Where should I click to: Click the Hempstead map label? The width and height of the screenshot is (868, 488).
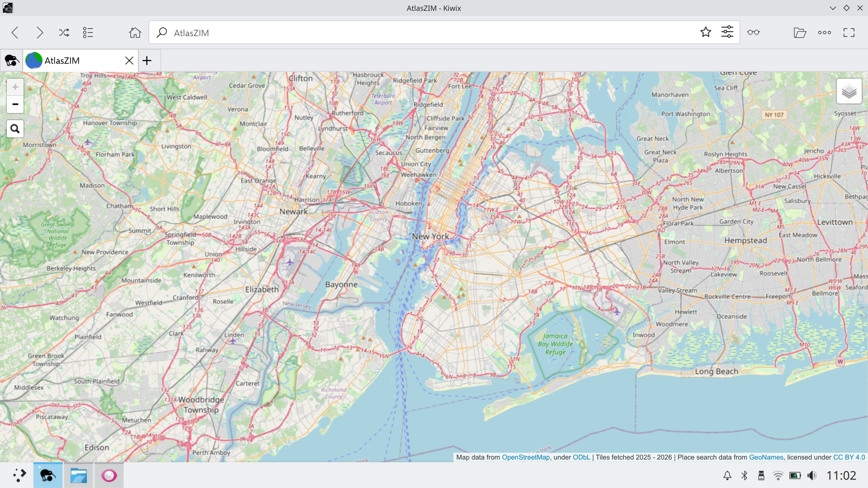[x=745, y=240]
